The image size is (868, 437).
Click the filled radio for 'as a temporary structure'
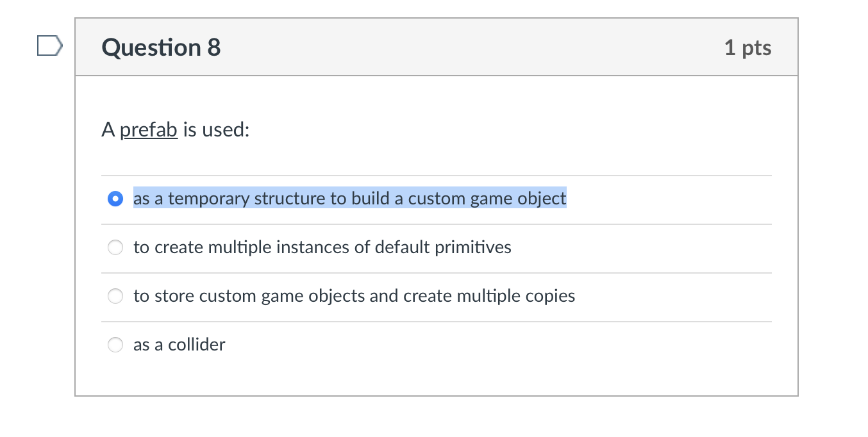click(x=115, y=199)
